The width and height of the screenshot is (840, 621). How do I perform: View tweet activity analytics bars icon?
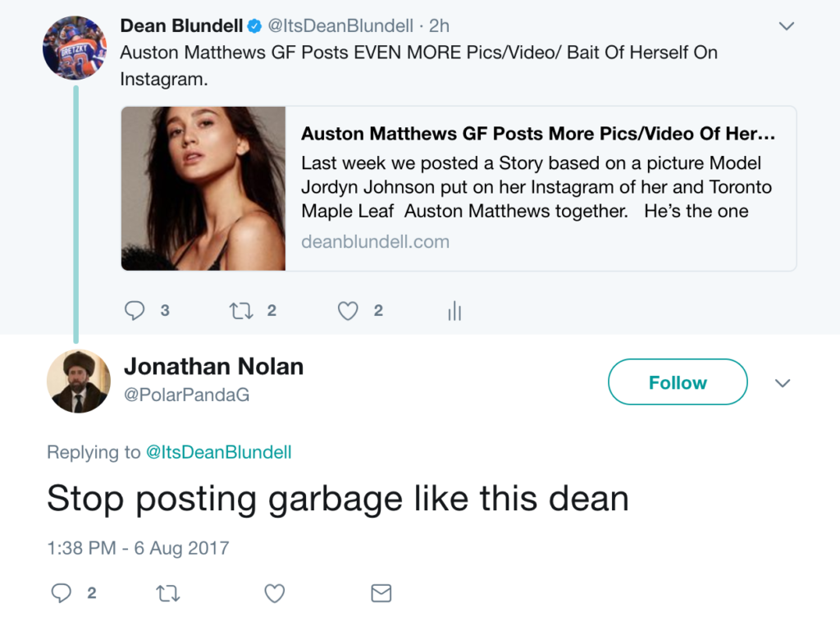454,311
